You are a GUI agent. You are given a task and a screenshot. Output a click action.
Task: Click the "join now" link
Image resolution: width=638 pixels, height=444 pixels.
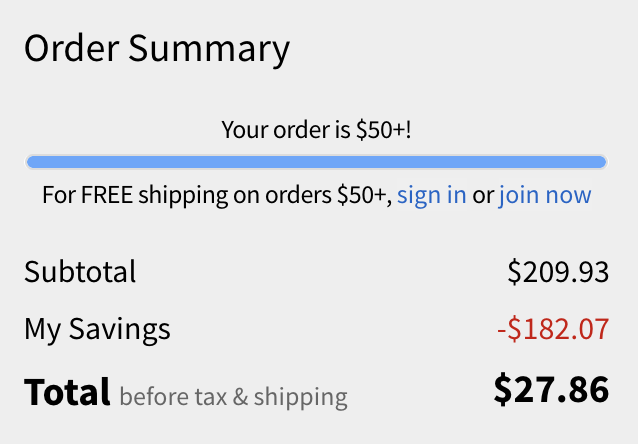pyautogui.click(x=545, y=195)
